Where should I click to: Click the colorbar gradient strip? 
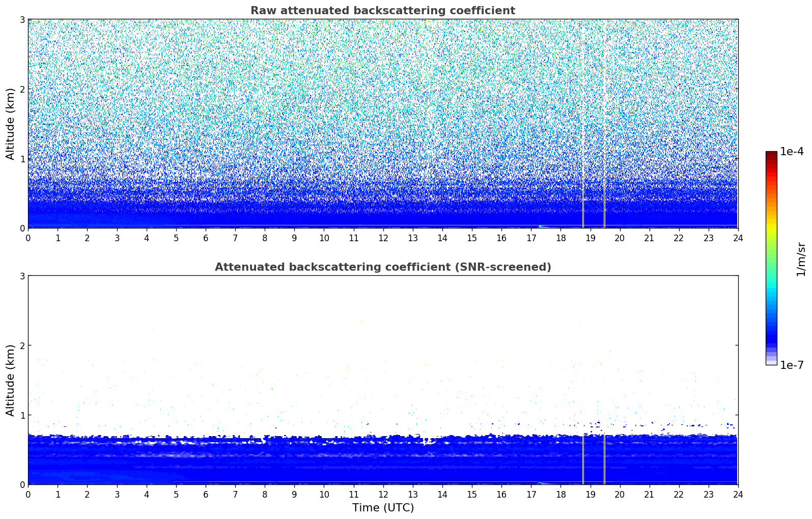[x=771, y=258]
